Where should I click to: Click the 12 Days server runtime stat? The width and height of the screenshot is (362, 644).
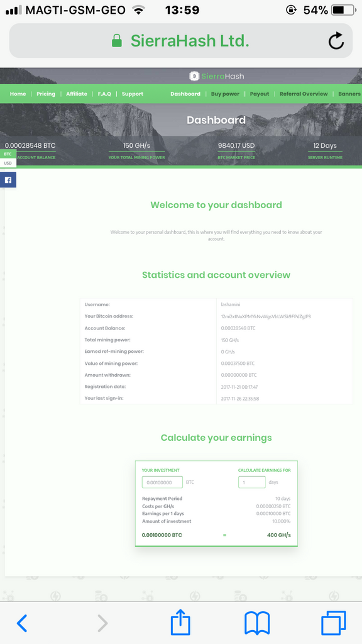[x=325, y=145]
